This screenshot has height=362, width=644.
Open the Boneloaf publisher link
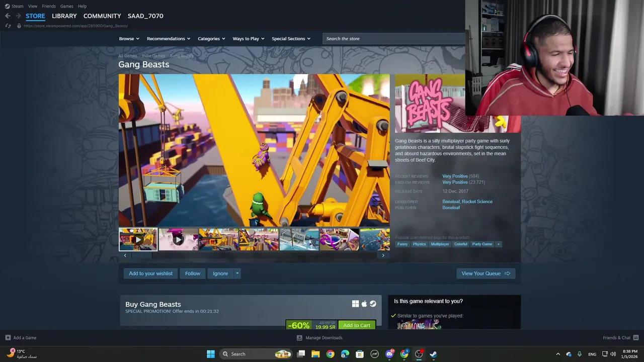coord(451,208)
